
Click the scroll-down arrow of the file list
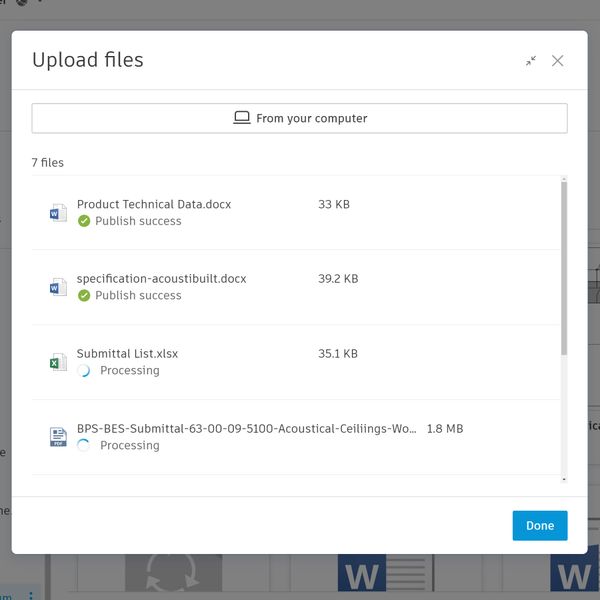564,480
